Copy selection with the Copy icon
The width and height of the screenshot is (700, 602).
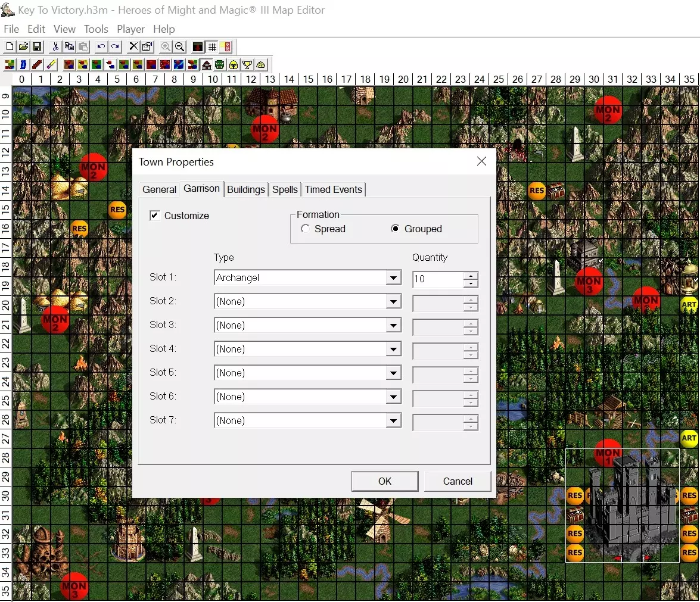coord(69,46)
